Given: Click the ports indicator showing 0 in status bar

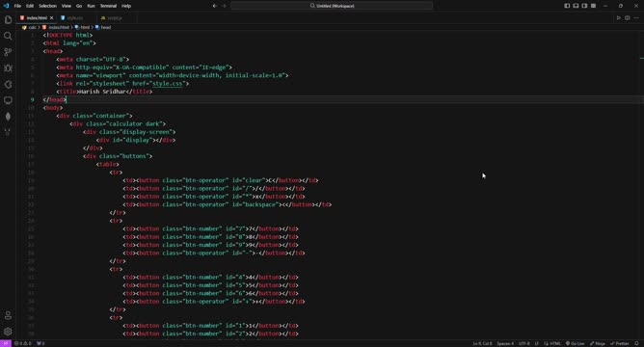Looking at the screenshot, I should tap(40, 343).
